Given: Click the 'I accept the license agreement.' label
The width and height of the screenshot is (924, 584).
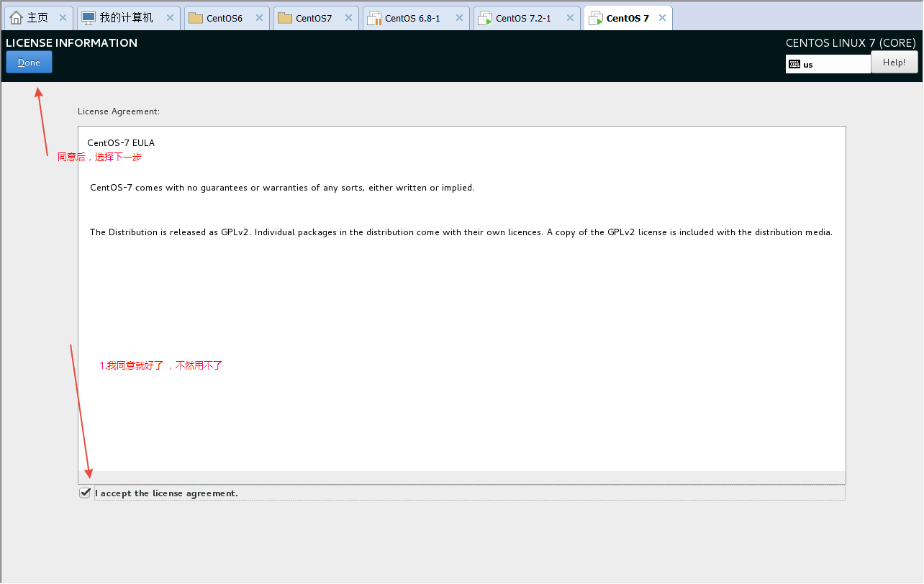Looking at the screenshot, I should tap(166, 493).
